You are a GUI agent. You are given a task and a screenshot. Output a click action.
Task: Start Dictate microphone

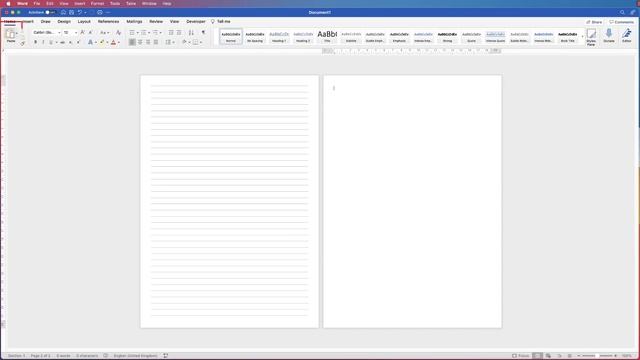click(609, 36)
